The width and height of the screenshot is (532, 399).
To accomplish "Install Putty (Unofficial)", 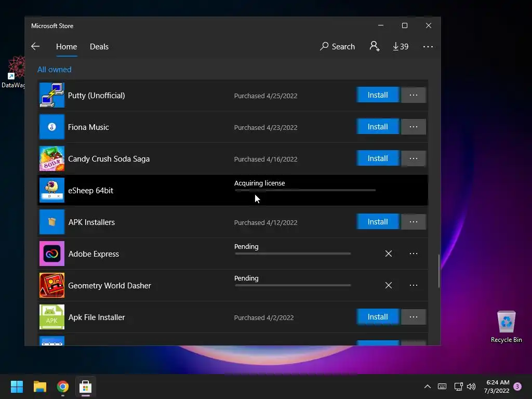I will pos(378,95).
